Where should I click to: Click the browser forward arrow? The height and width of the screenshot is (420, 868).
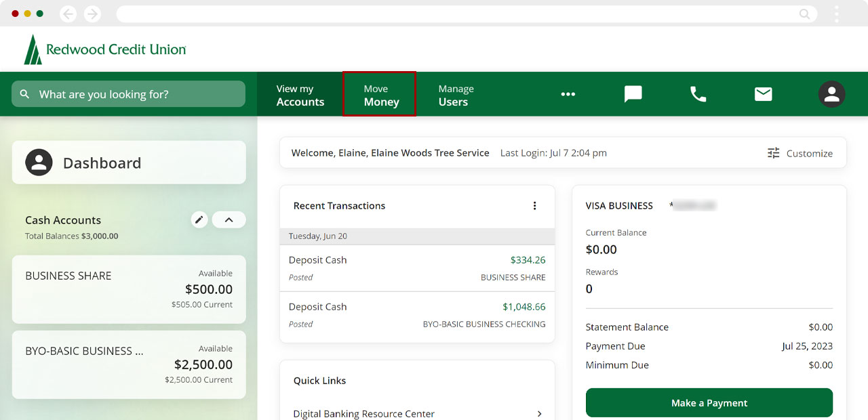pos(92,14)
